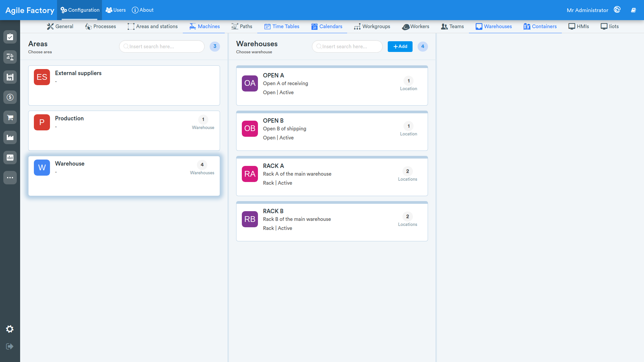This screenshot has height=362, width=644.
Task: Switch to the Machines tab
Action: (x=204, y=26)
